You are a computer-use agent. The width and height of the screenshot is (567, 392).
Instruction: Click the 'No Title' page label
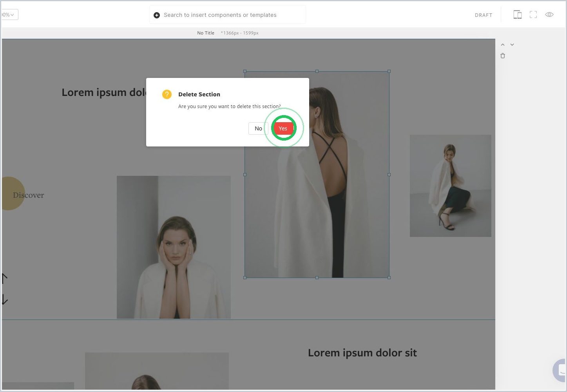pos(206,33)
